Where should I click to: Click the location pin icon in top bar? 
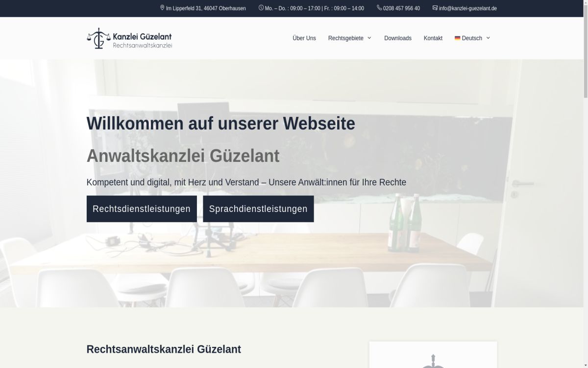point(162,8)
